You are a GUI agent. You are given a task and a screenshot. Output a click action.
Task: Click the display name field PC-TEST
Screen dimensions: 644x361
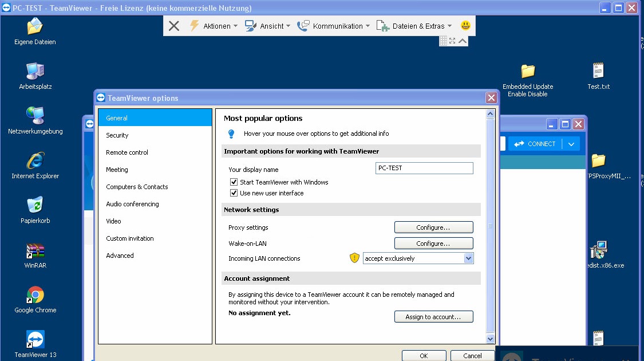pos(424,168)
